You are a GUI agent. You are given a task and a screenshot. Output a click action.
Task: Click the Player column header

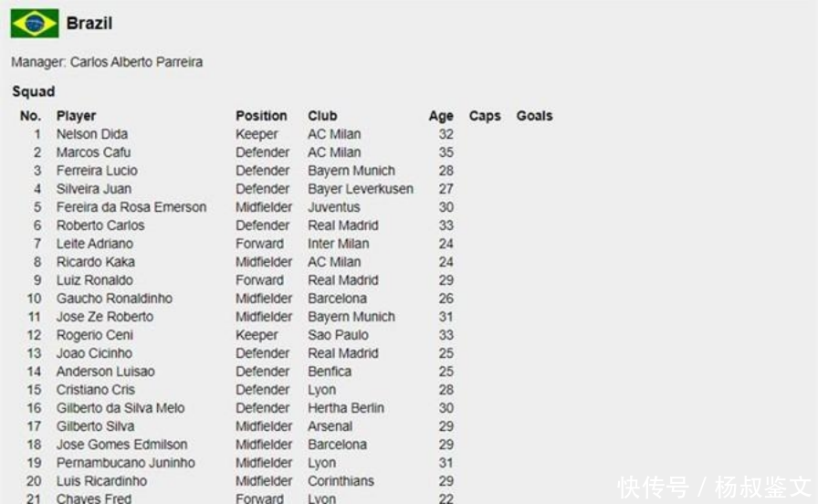76,116
